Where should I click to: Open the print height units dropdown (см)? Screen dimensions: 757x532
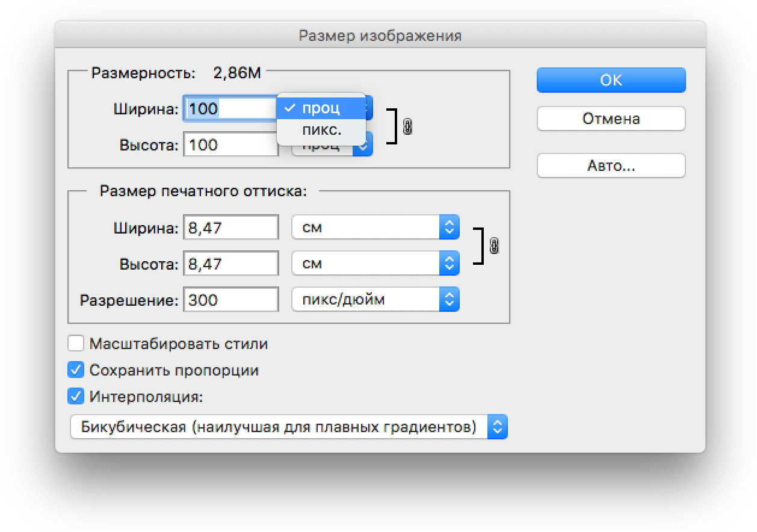coord(375,264)
